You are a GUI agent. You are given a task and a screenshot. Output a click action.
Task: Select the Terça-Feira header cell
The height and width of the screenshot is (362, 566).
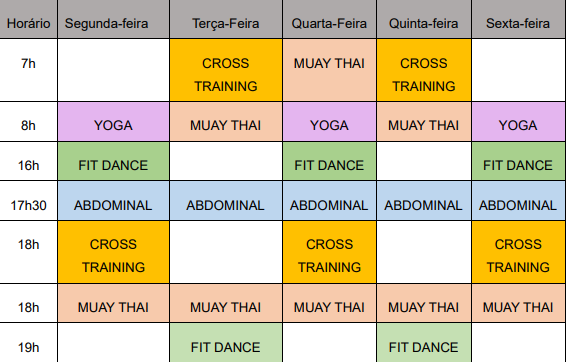(x=226, y=19)
